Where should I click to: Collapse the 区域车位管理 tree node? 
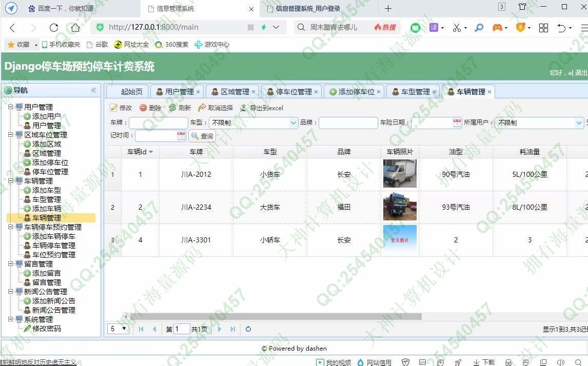tap(11, 134)
